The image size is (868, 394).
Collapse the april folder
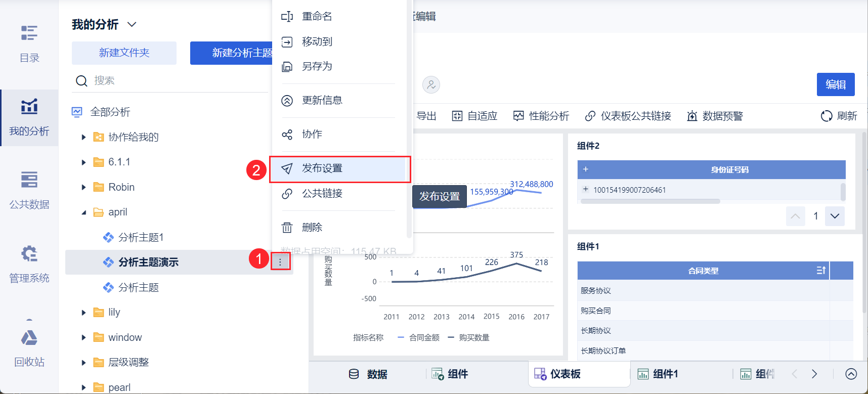(x=83, y=212)
